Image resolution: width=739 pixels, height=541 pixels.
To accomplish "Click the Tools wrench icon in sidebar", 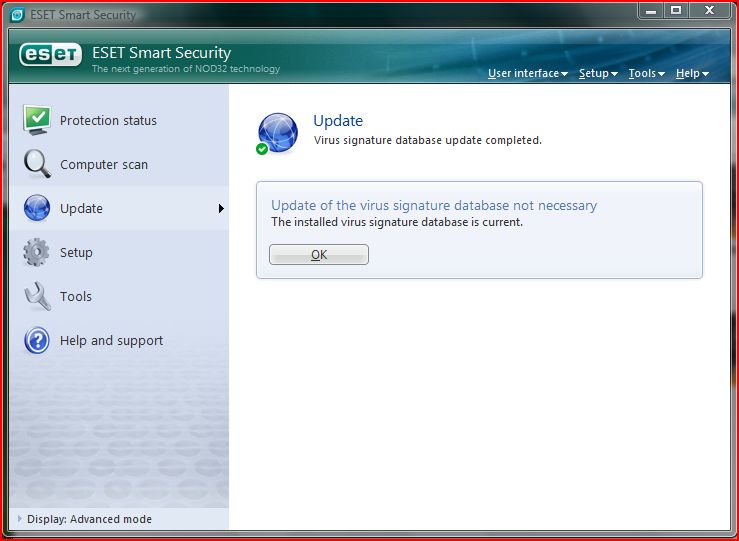I will [x=37, y=296].
